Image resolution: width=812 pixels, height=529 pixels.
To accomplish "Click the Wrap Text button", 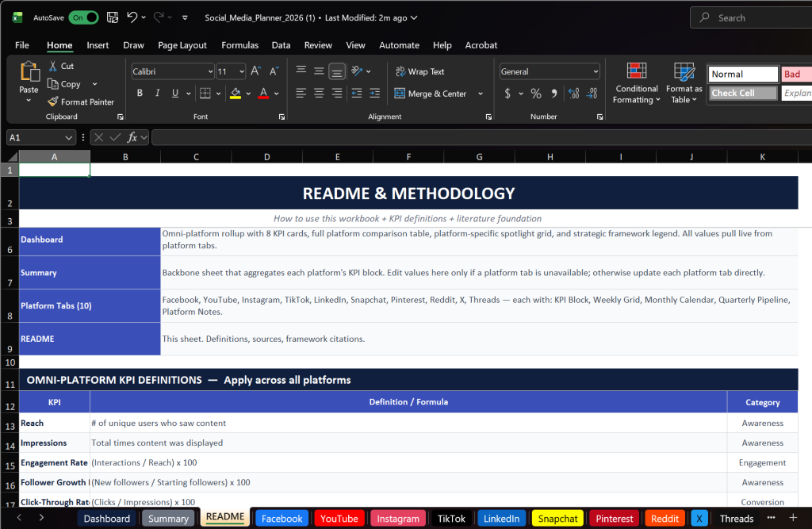I will 419,71.
